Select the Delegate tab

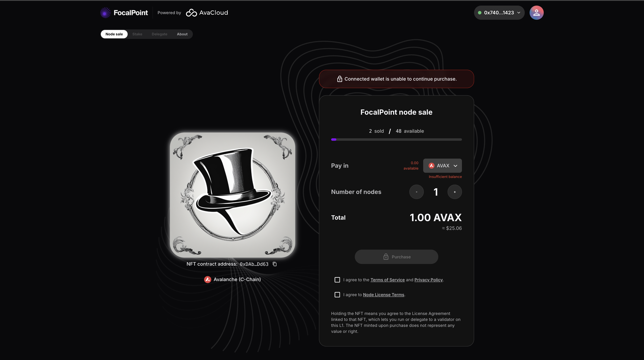point(159,34)
